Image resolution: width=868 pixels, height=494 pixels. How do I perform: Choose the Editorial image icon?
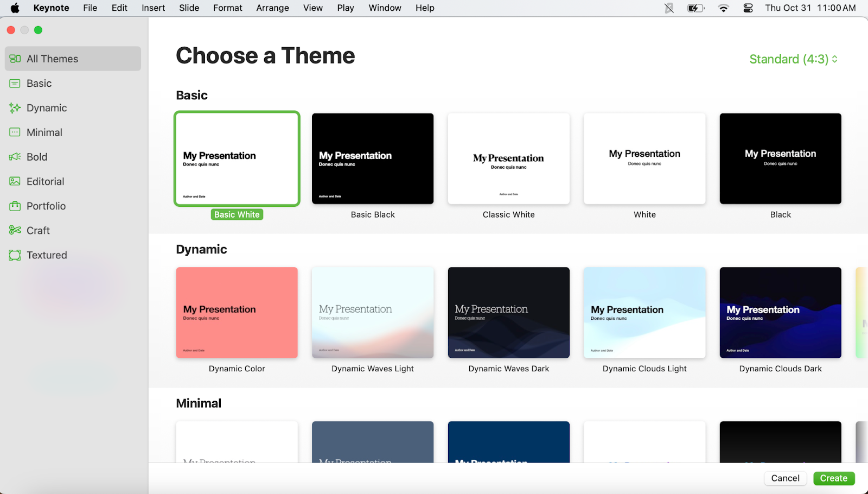pyautogui.click(x=15, y=181)
